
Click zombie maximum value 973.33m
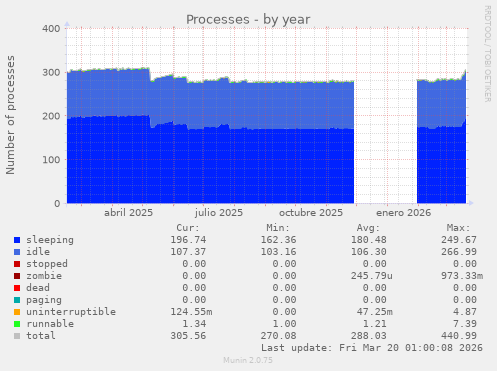tap(462, 276)
